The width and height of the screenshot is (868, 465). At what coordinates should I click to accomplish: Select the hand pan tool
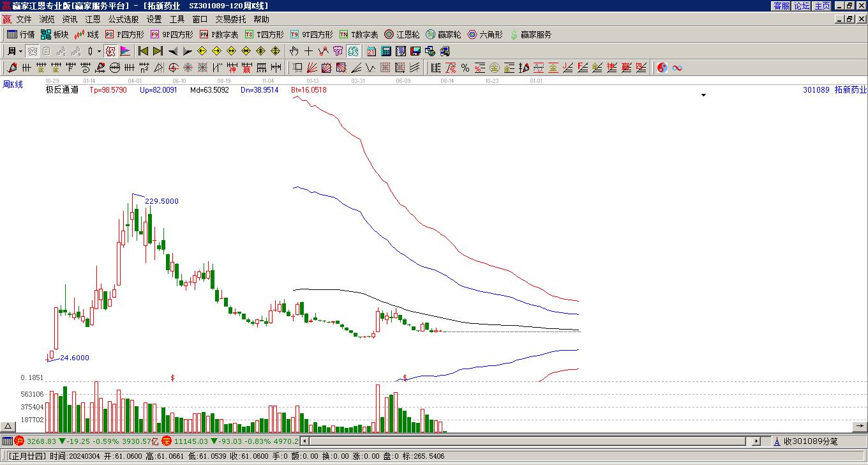[x=294, y=51]
